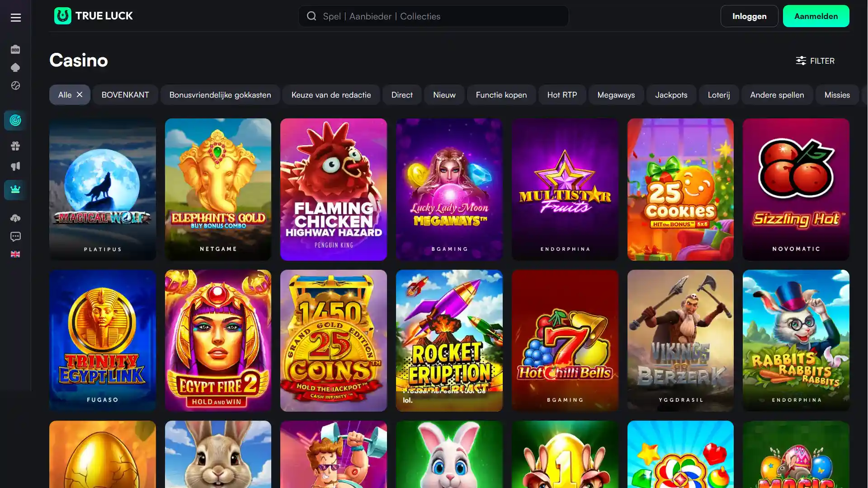Screen dimensions: 868x488
Task: Open the spade live casino icon
Action: point(15,67)
